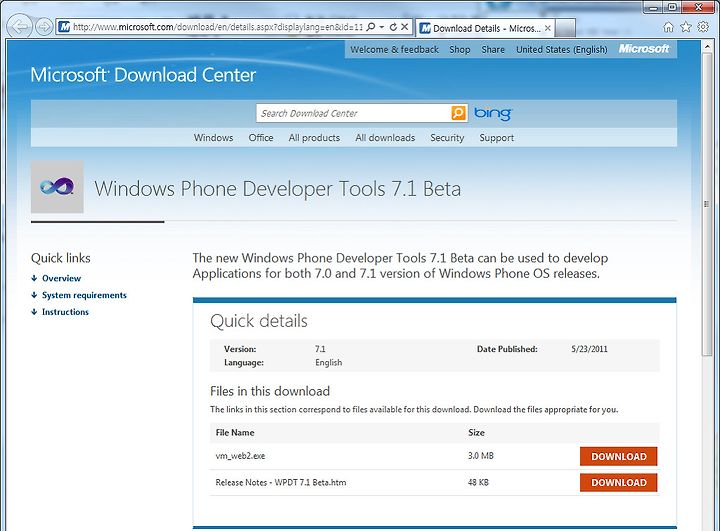Change region United States (English)

pos(562,50)
